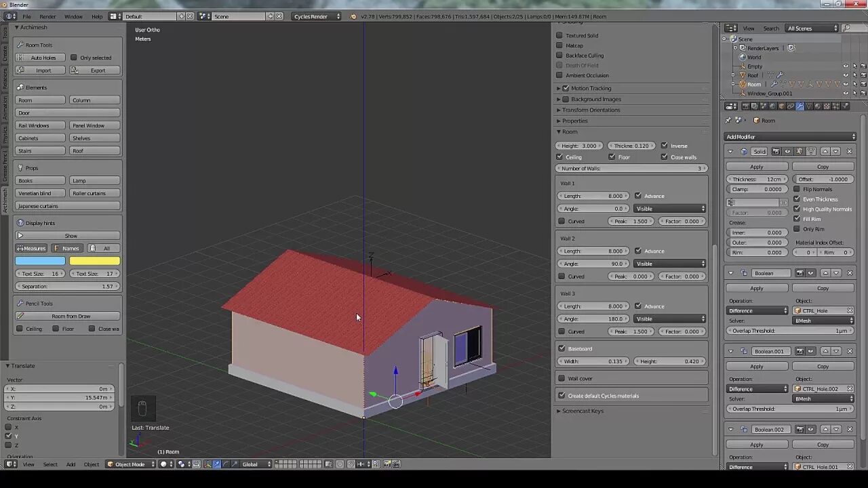Select the scale manipulator icon
868x488 pixels.
point(235,464)
